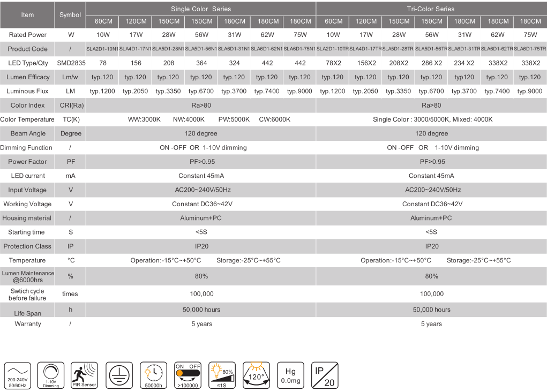Click the Power Factor row label
Viewport: 547px width, 392px height.
tap(27, 162)
